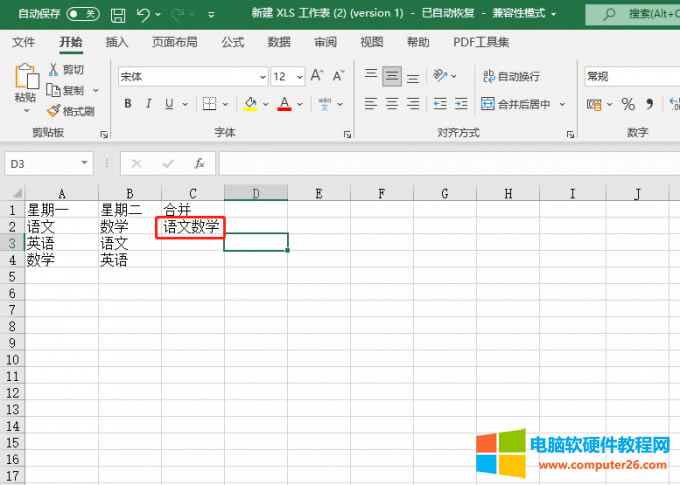Screen dimensions: 680x485
Task: Click the increase font size icon
Action: tap(316, 76)
